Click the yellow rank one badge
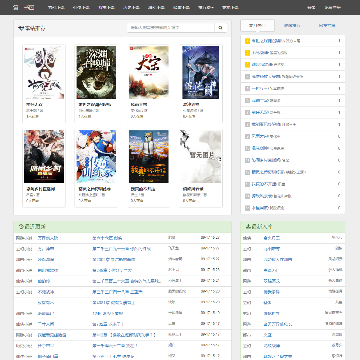 pos(247,41)
